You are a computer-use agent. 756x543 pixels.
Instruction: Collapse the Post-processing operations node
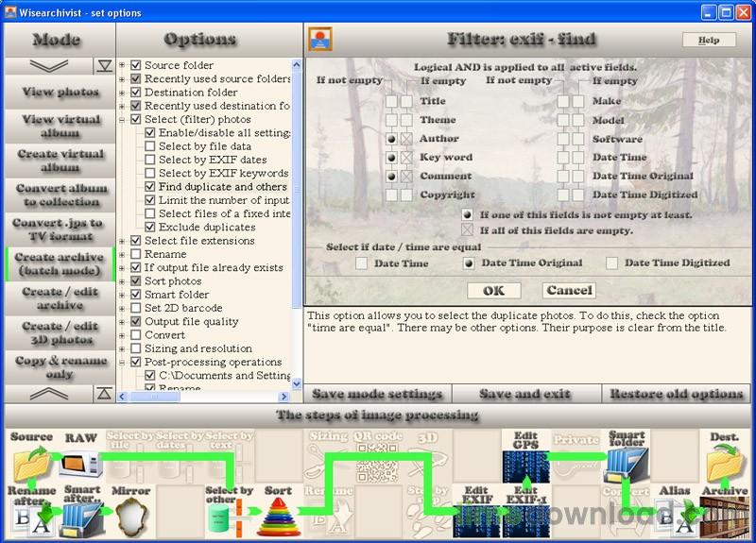click(x=122, y=362)
